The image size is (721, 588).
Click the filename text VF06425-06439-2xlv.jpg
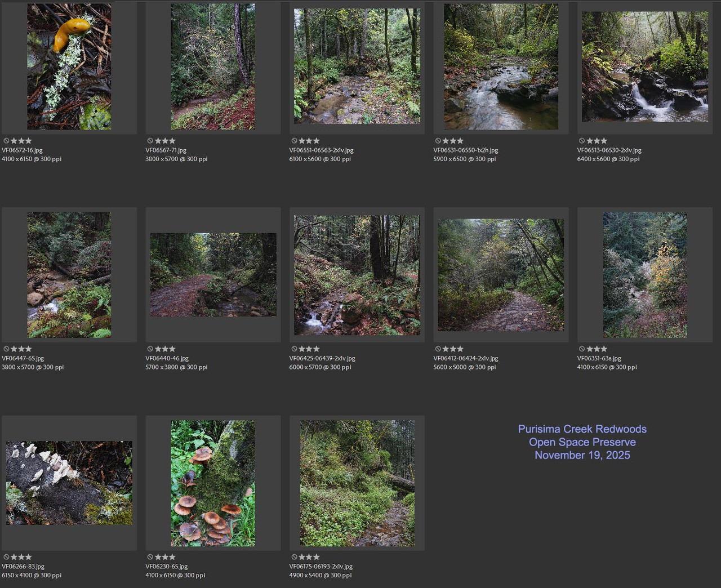click(322, 358)
